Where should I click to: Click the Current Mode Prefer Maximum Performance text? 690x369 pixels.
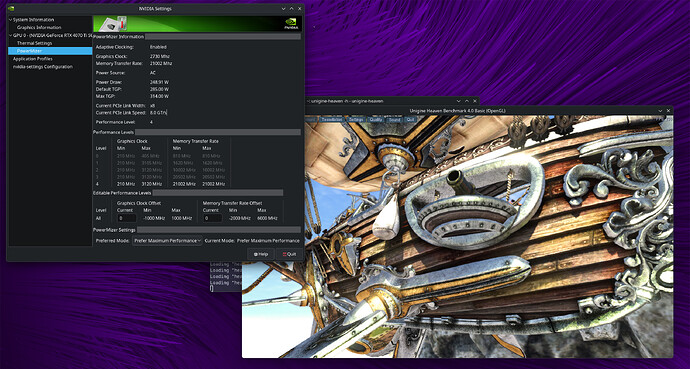pos(268,241)
